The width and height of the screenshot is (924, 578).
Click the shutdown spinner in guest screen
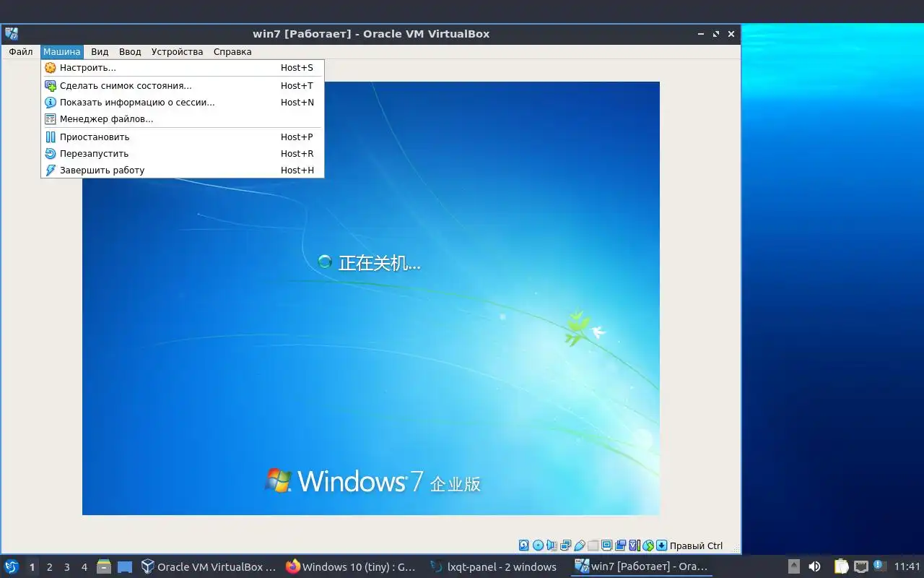(x=325, y=262)
